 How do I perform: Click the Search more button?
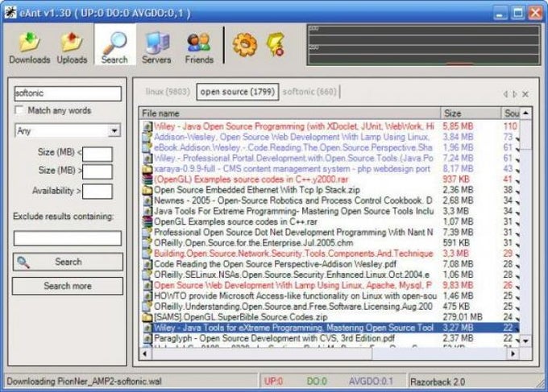click(68, 287)
